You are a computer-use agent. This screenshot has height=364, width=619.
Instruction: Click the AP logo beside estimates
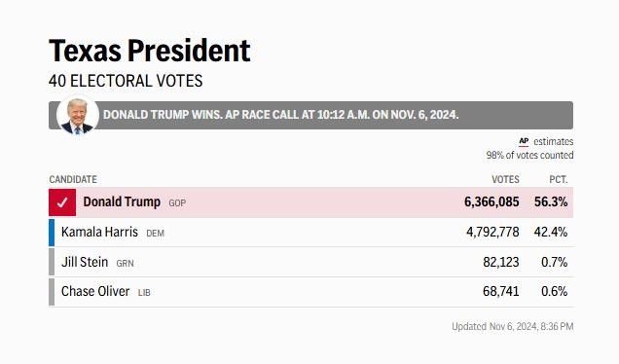524,141
